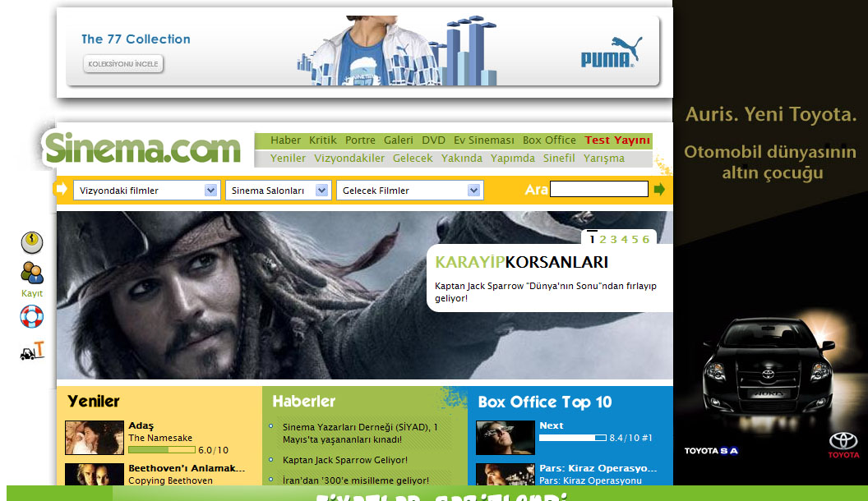Screen dimensions: 868x501
Task: Open Yakında submenu item
Action: pyautogui.click(x=462, y=159)
